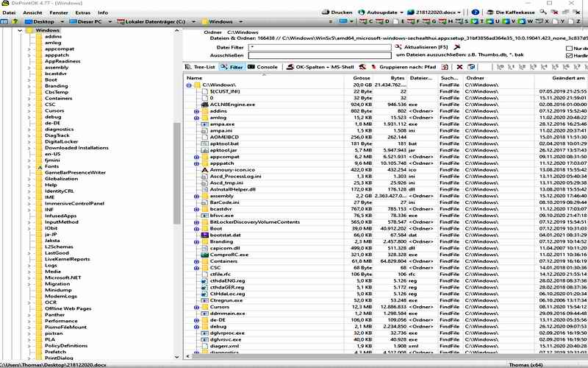Open the Extras menu
Screen dimensions: 588x368
pyautogui.click(x=82, y=13)
